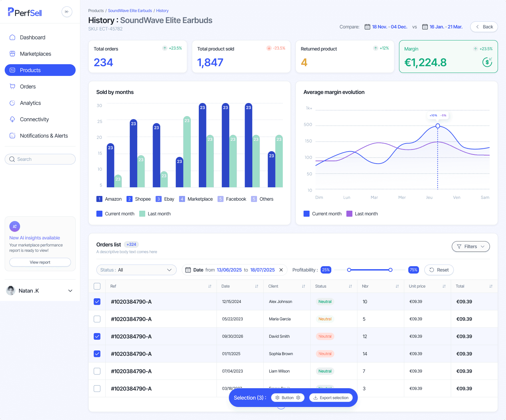Open the Connectivity section
Viewport: 506px width, 420px height.
tap(40, 119)
